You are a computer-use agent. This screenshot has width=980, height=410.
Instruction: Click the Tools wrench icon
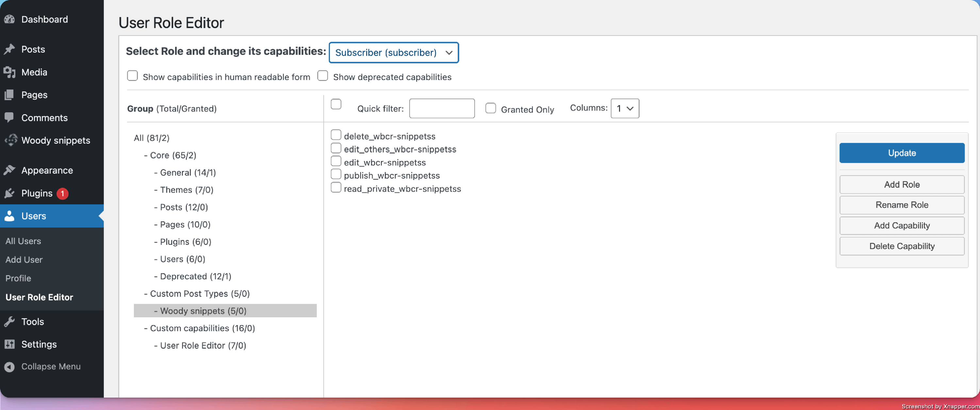click(x=9, y=322)
